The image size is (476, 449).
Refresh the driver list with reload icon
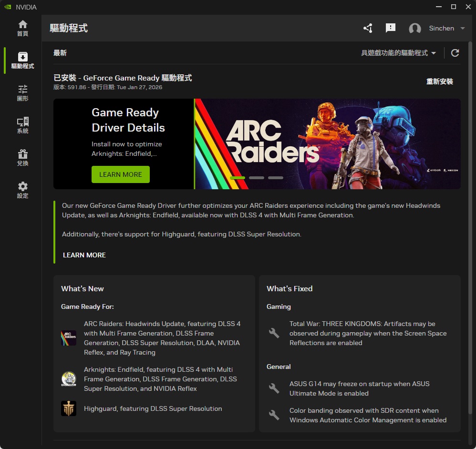(455, 53)
